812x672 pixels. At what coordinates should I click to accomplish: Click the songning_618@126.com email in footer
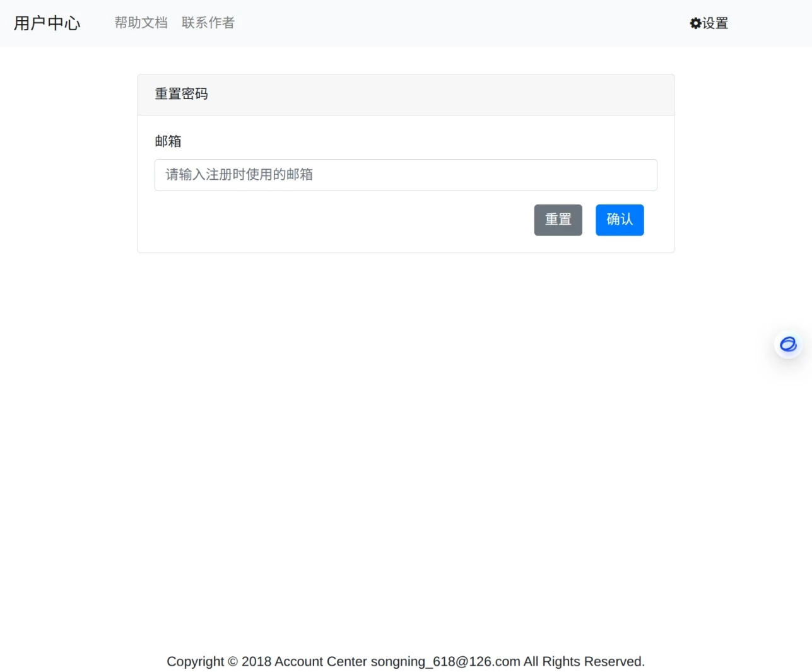point(444,661)
